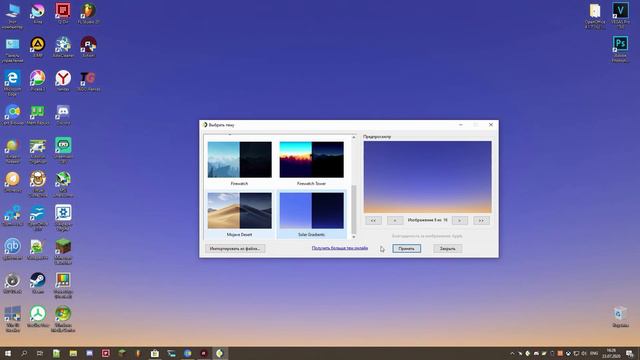Click the theme list scrollbar thumb
Screen dimensions: 640x360
coord(353,209)
